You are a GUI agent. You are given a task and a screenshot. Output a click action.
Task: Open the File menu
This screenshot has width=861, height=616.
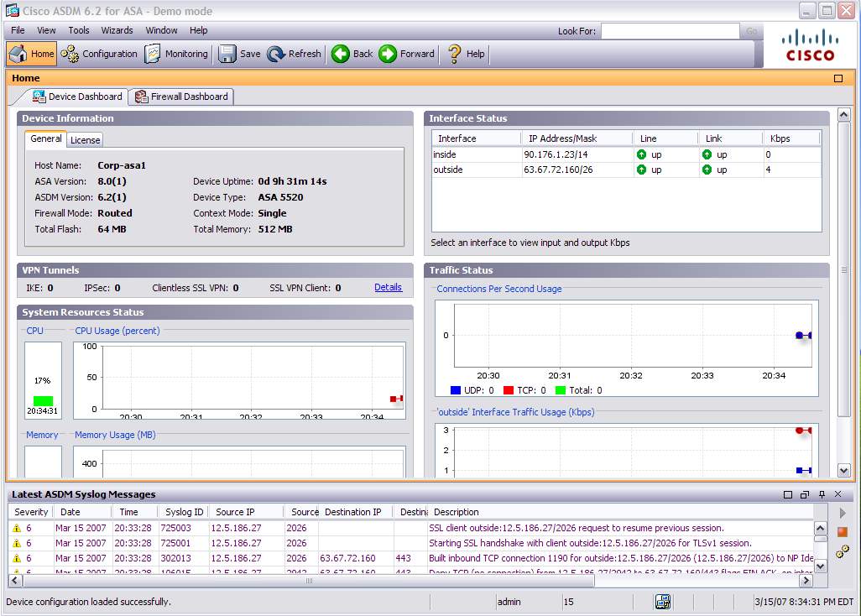[18, 30]
